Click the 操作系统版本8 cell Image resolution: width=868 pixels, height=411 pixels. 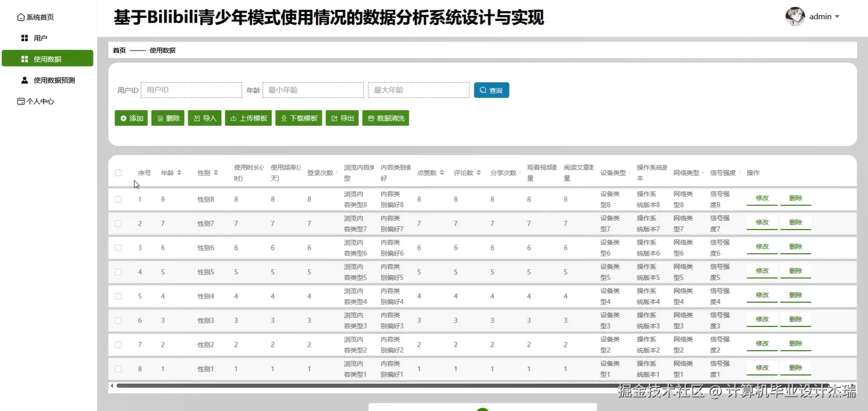[649, 199]
